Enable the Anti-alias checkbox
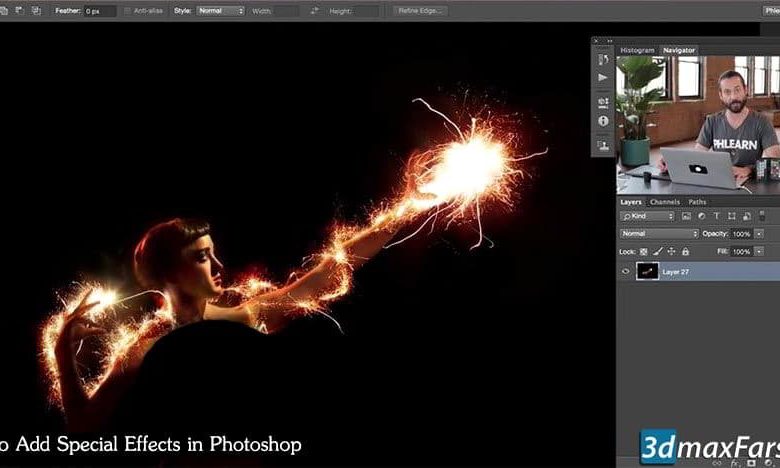Screen dimensions: 780x468 (127, 11)
